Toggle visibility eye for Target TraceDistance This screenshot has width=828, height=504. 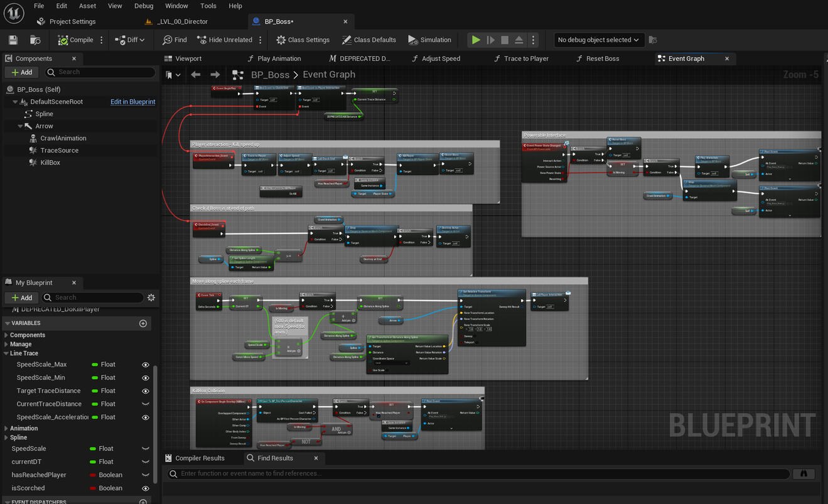[146, 391]
